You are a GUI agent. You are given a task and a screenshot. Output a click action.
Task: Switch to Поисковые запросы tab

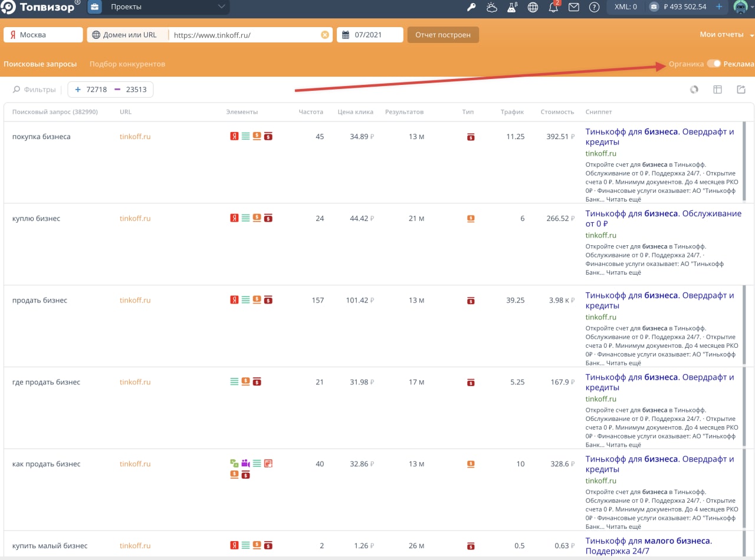tap(40, 64)
